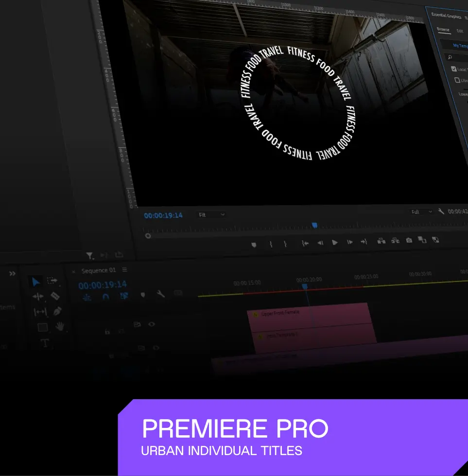
Task: Add a marker in the timeline
Action: 143,295
